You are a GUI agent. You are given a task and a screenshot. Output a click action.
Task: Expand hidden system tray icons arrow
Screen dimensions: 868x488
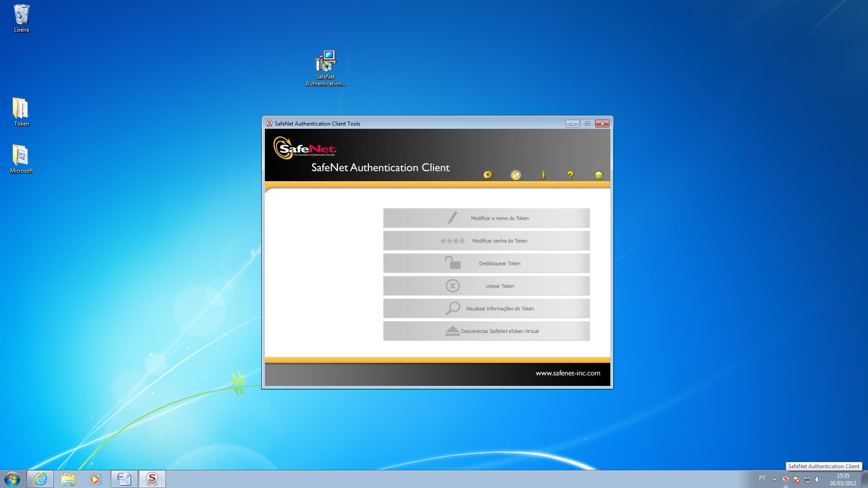coord(774,479)
